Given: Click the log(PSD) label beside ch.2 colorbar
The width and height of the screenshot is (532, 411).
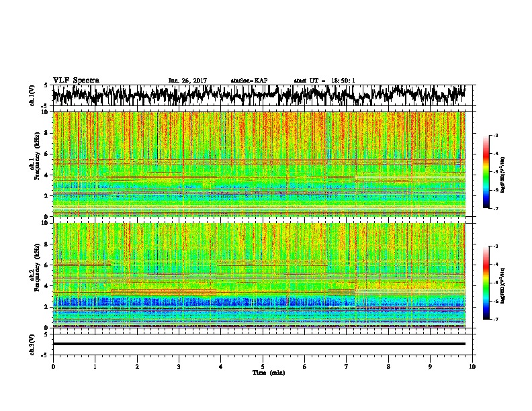Looking at the screenshot, I should (503, 285).
